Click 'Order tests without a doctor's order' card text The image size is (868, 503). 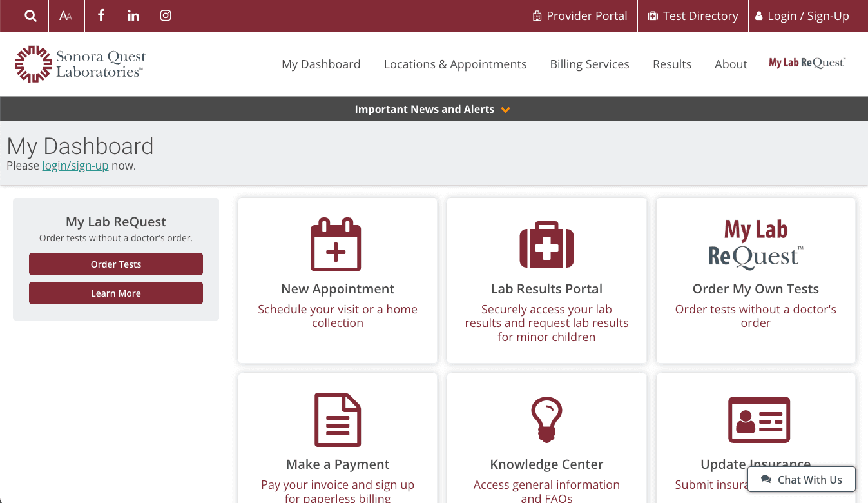(x=756, y=316)
